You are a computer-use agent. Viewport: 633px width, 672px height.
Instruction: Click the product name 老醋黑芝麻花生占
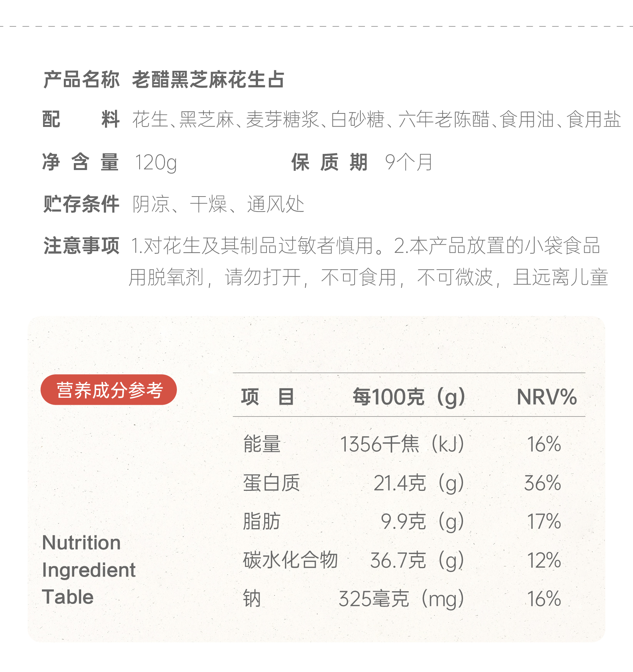pyautogui.click(x=208, y=80)
